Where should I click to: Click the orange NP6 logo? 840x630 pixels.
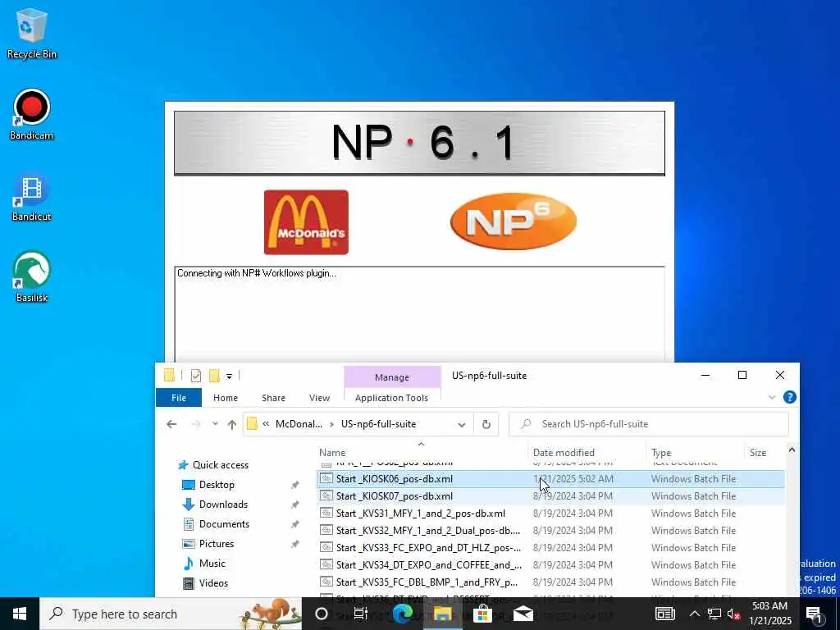pyautogui.click(x=514, y=221)
